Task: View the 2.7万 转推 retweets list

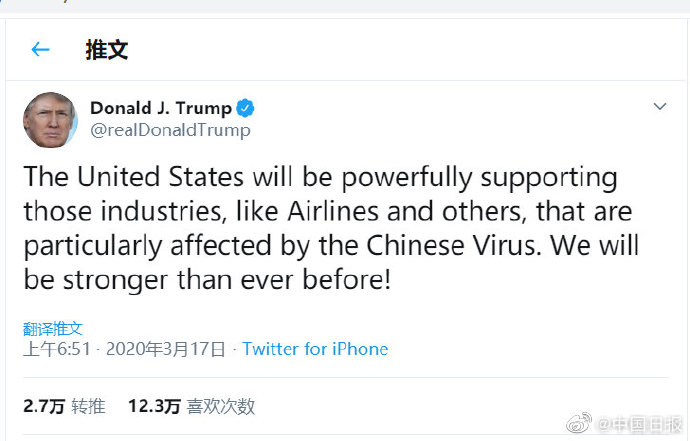Action: pos(64,406)
